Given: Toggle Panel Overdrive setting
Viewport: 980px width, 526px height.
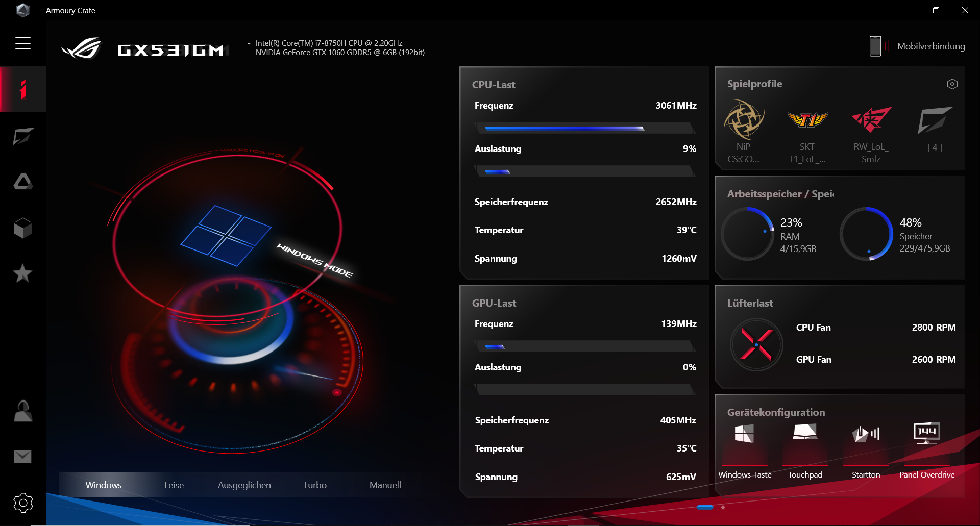Looking at the screenshot, I should coord(927,450).
